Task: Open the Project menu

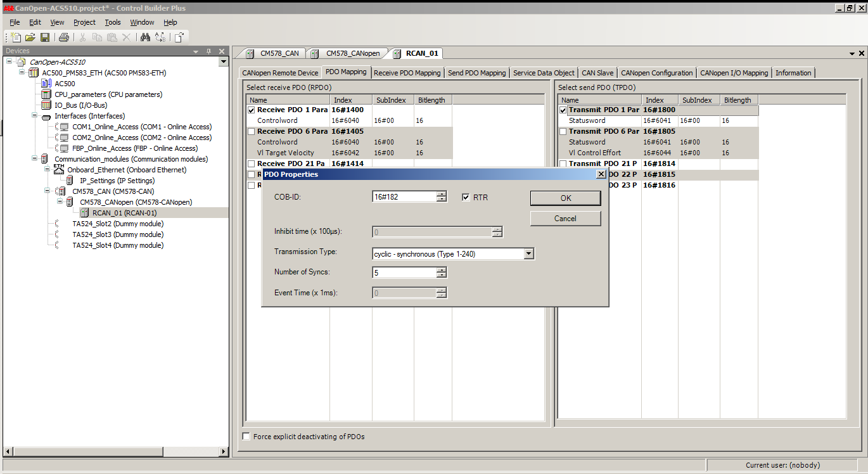Action: (84, 22)
